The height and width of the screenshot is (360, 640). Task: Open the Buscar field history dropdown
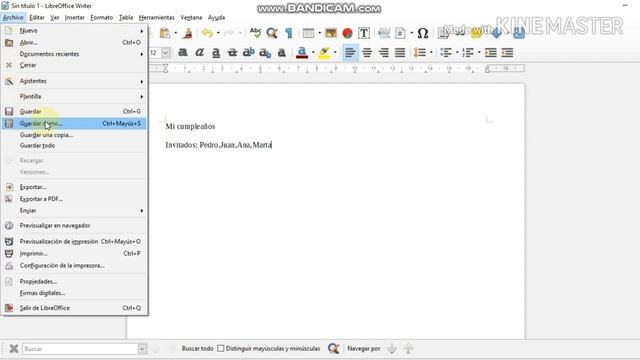click(x=142, y=349)
